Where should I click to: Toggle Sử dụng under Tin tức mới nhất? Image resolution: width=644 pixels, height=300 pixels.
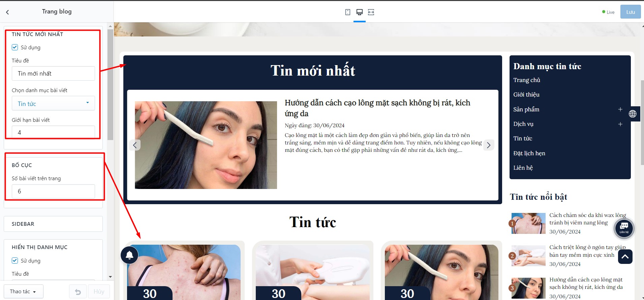pos(15,47)
